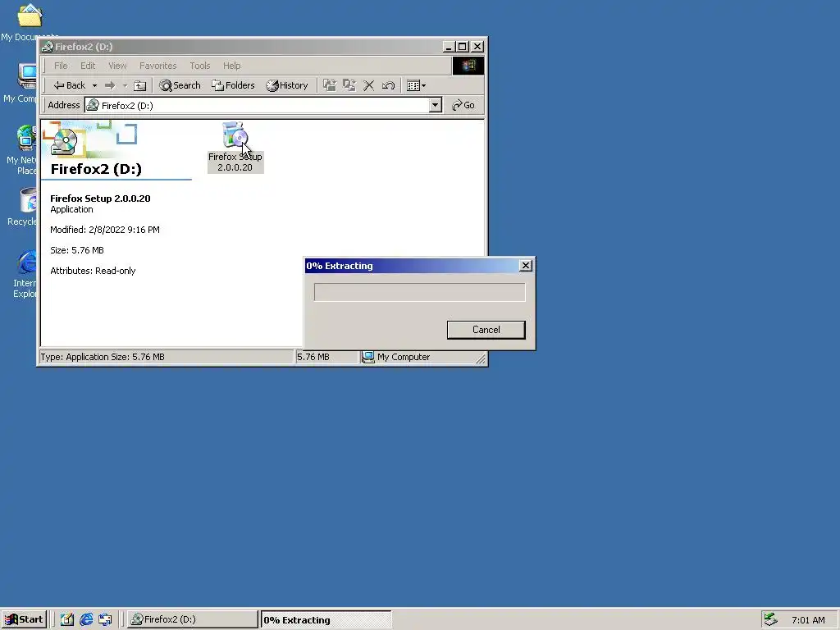This screenshot has width=840, height=630.
Task: Click the window resize grip corner
Action: (x=481, y=359)
